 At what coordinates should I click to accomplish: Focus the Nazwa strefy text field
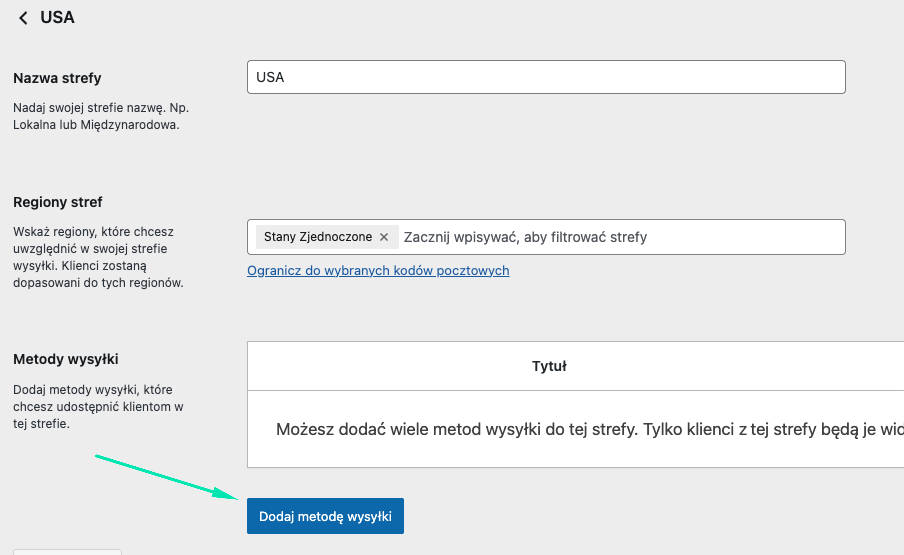pos(546,77)
